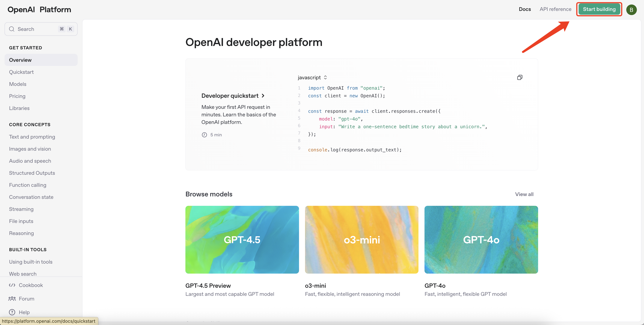Screen dimensions: 644x325
Task: Select the o3-mini model card
Action: point(362,240)
